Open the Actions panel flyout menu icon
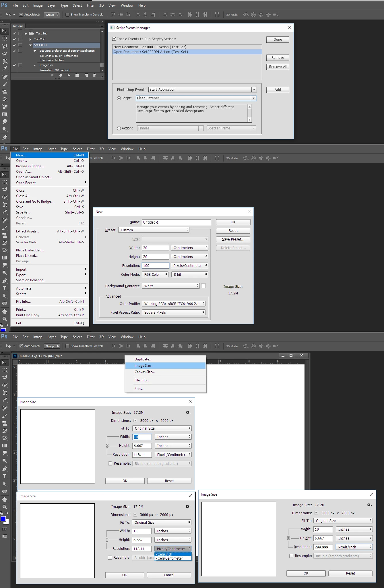This screenshot has height=588, width=384. 101,26
